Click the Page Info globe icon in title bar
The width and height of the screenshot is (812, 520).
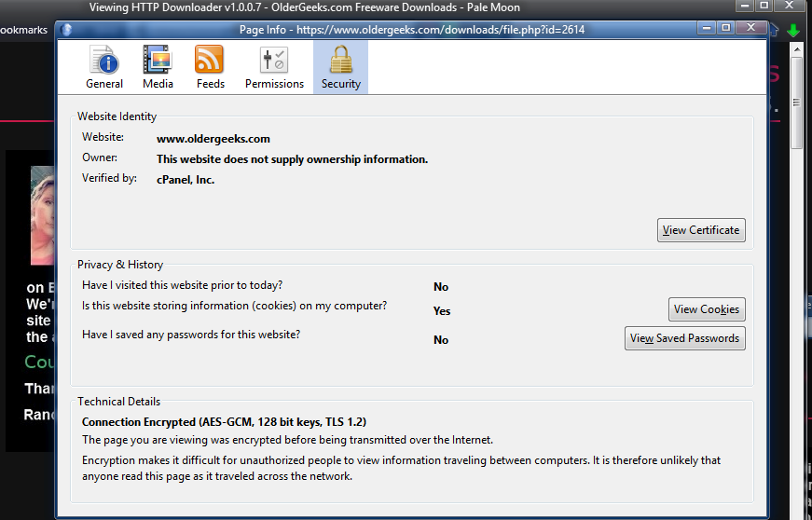pos(66,29)
